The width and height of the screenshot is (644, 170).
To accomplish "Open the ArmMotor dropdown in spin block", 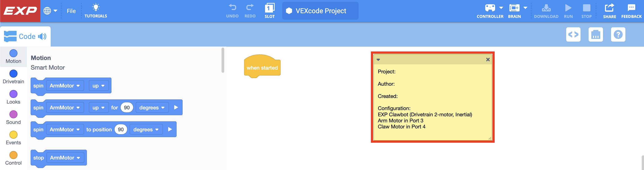I will 65,85.
